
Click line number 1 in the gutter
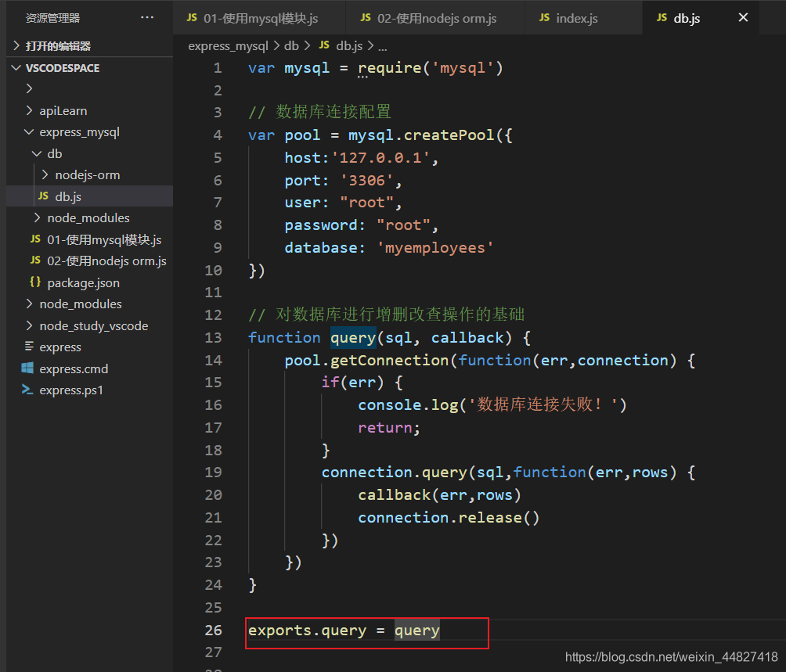[x=218, y=68]
